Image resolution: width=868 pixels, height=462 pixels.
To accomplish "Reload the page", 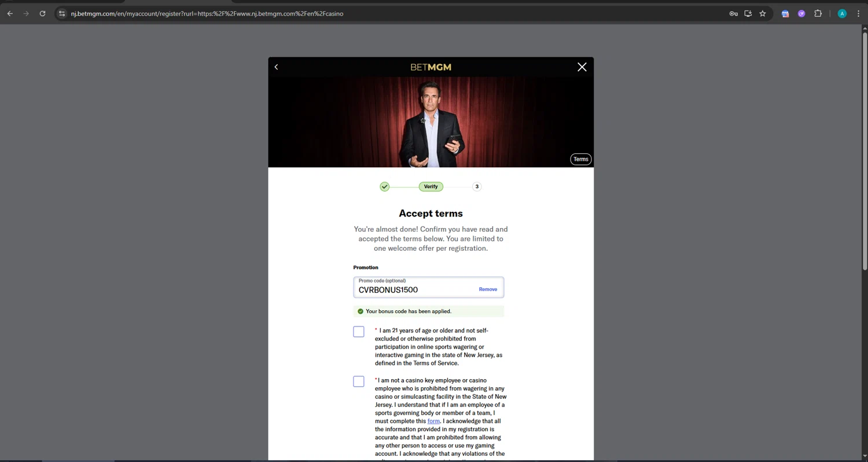I will click(x=42, y=13).
